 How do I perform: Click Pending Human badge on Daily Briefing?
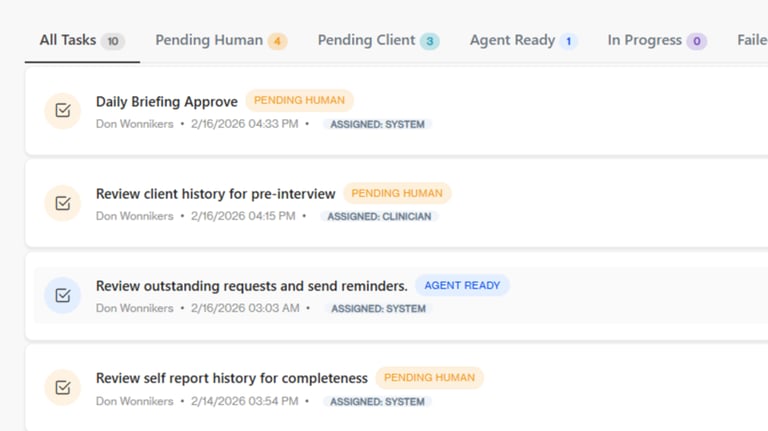[299, 101]
